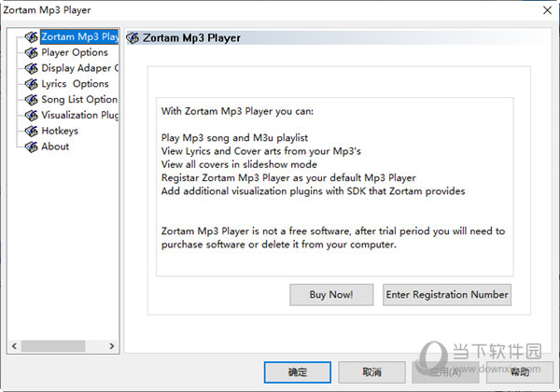Show the About page
This screenshot has width=560, height=392.
pos(55,147)
